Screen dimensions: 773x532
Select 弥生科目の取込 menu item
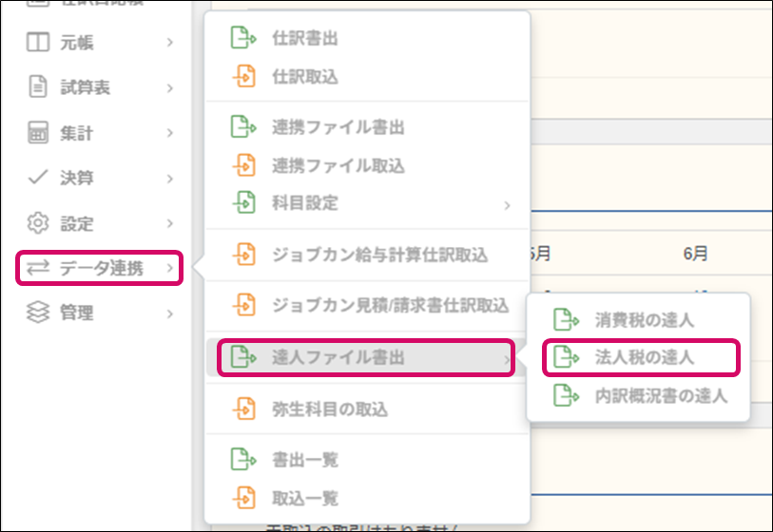pos(330,409)
